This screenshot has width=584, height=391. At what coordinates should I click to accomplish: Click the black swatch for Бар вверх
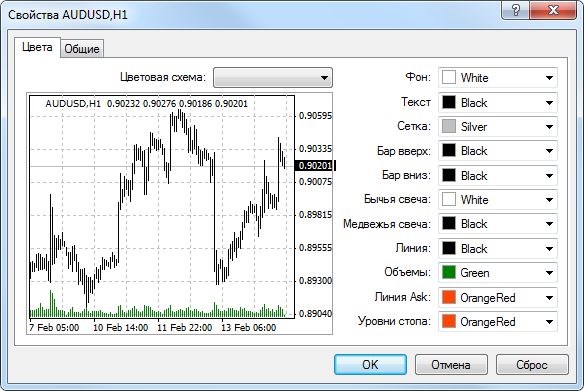tap(449, 150)
